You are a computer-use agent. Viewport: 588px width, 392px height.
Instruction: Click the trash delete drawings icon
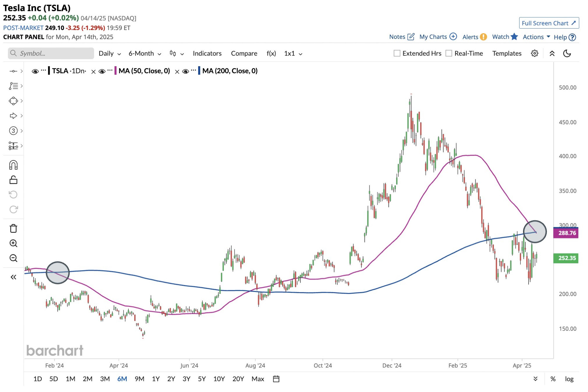coord(14,228)
